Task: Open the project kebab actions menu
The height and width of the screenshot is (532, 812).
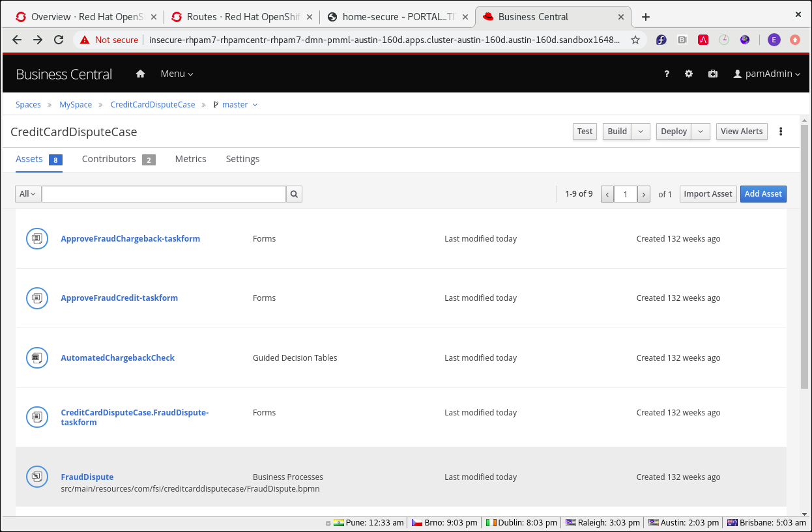Action: [781, 132]
